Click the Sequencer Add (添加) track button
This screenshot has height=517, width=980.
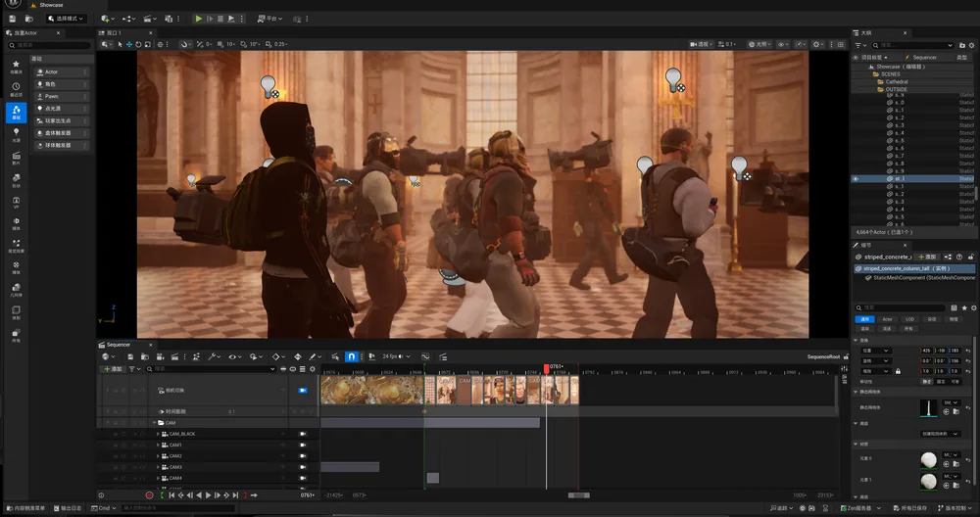point(113,369)
